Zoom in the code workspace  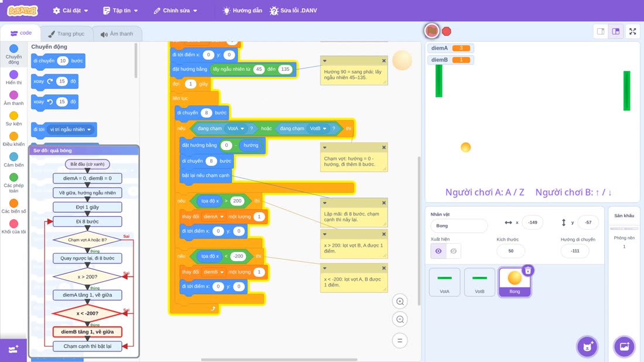click(400, 301)
